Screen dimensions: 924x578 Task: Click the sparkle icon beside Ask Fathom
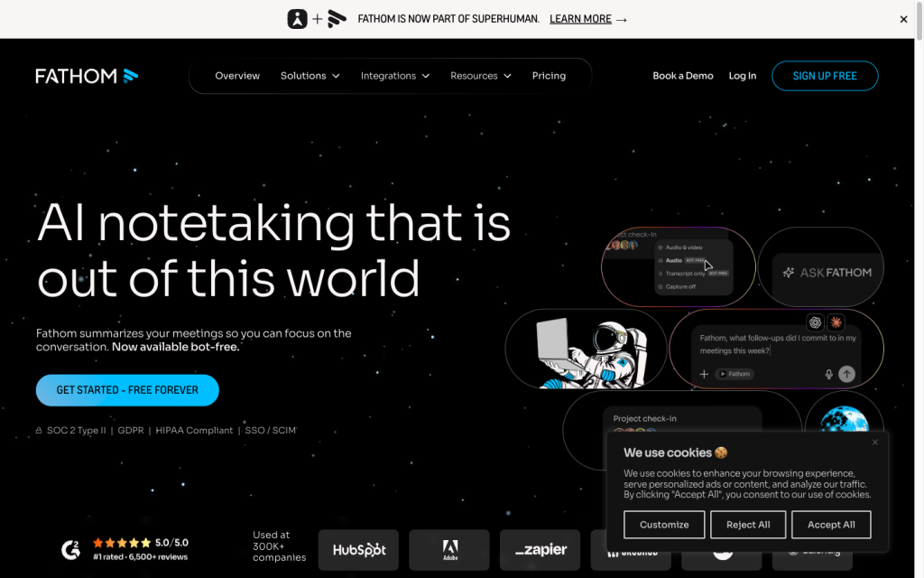[x=789, y=273]
